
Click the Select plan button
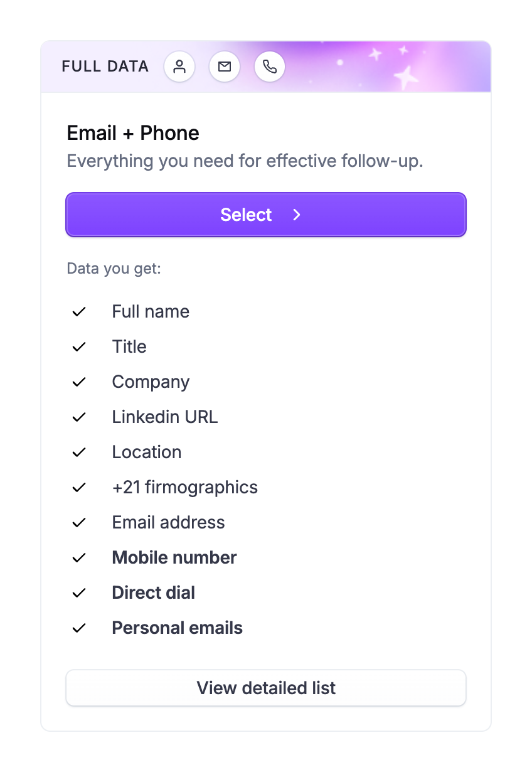pyautogui.click(x=266, y=215)
